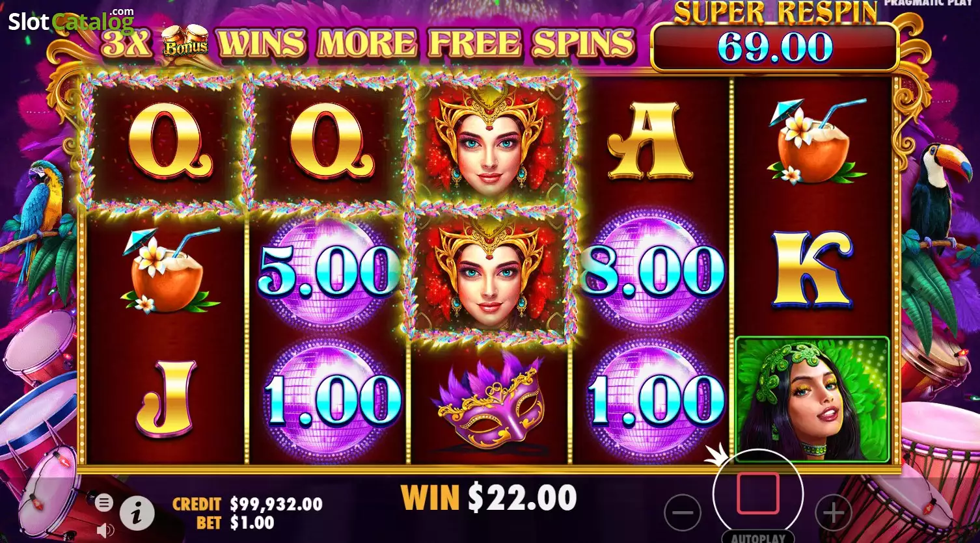The height and width of the screenshot is (543, 980).
Task: Stop the spin with the red square
Action: 757,494
